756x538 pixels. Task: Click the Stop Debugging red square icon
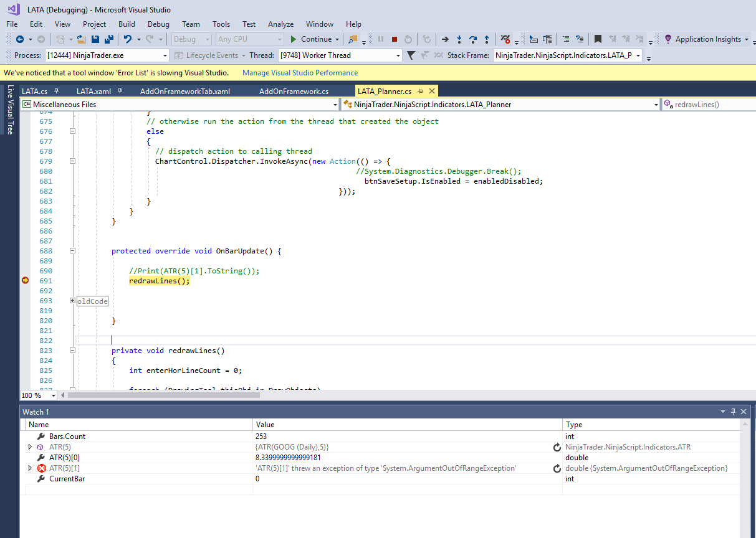(394, 39)
